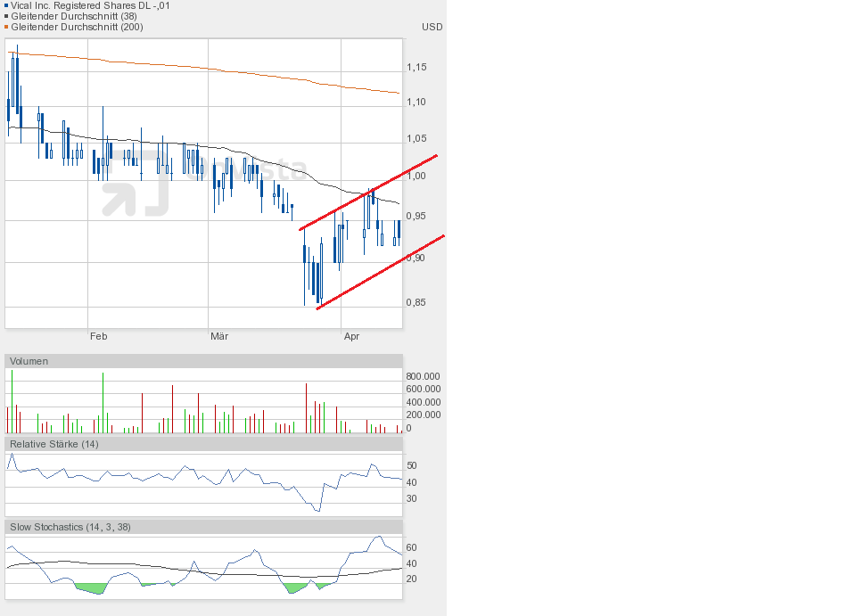Click the dark 38-day average legend marker
Image resolution: width=856 pixels, height=616 pixels.
pyautogui.click(x=6, y=16)
